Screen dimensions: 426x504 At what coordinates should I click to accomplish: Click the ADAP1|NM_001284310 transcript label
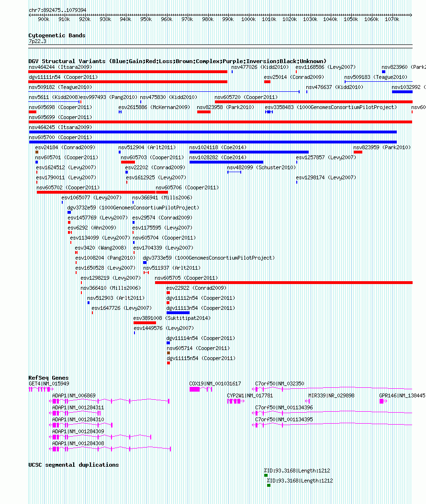point(78,419)
